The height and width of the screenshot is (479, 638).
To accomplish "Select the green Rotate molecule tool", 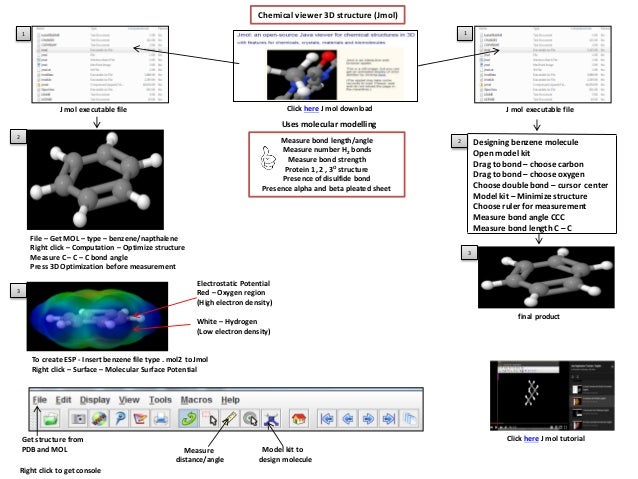I will (189, 418).
